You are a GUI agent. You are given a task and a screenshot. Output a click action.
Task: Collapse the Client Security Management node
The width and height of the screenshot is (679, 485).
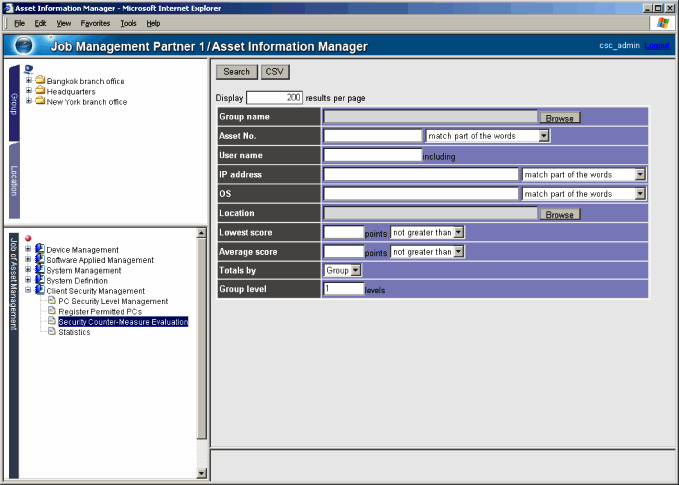point(28,291)
